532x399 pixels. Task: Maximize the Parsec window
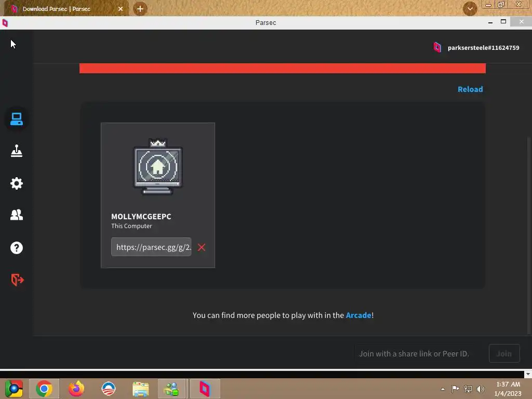pyautogui.click(x=503, y=22)
